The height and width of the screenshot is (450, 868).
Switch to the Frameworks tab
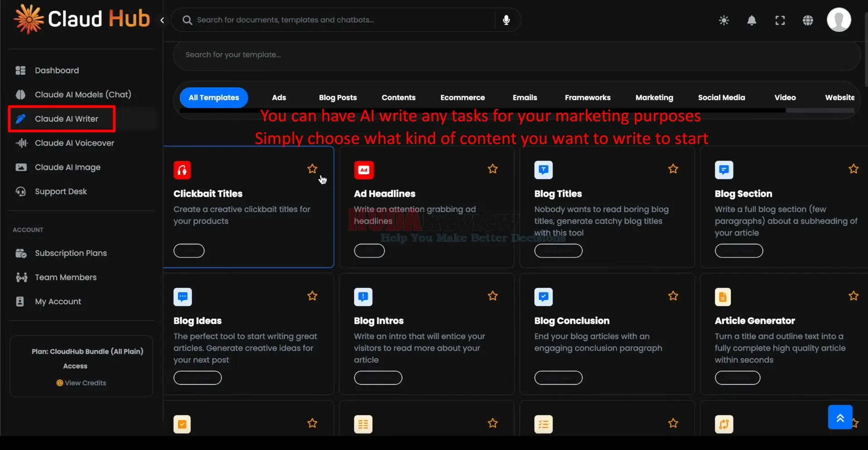pos(587,97)
